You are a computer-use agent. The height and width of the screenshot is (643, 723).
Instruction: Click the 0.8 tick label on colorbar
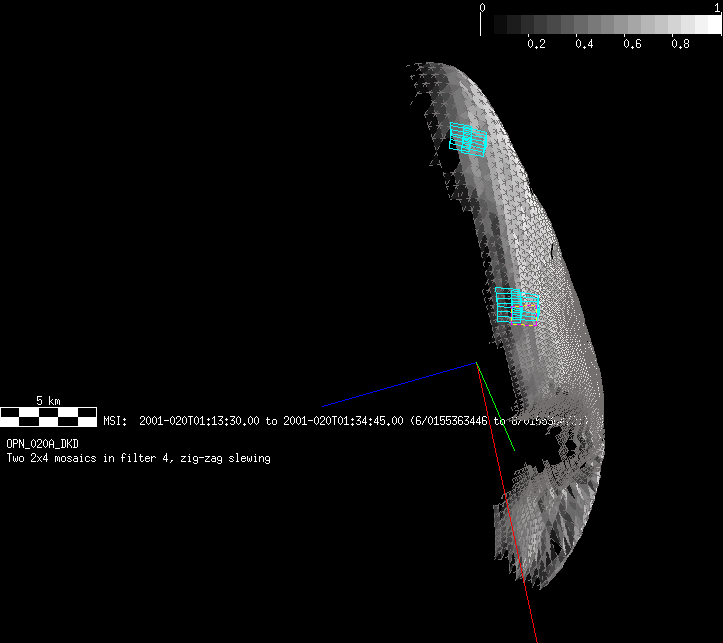coord(680,44)
